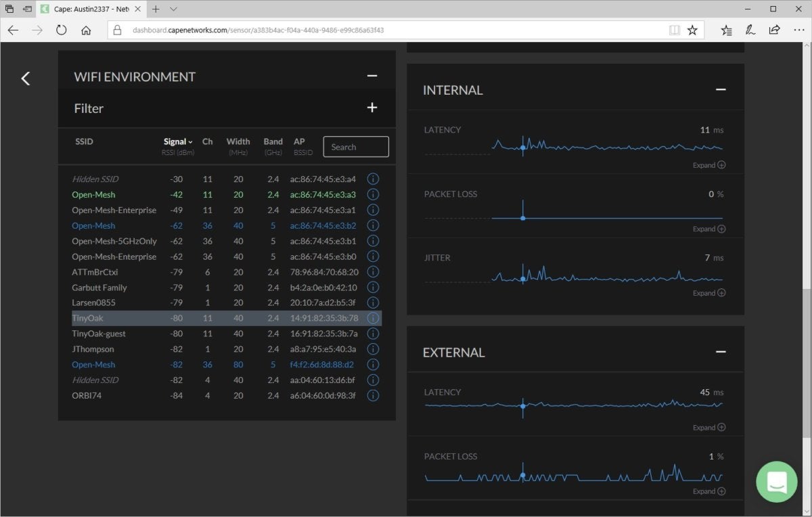Select the ATTmBrCtxi SSID name
The height and width of the screenshot is (517, 812).
tap(95, 272)
